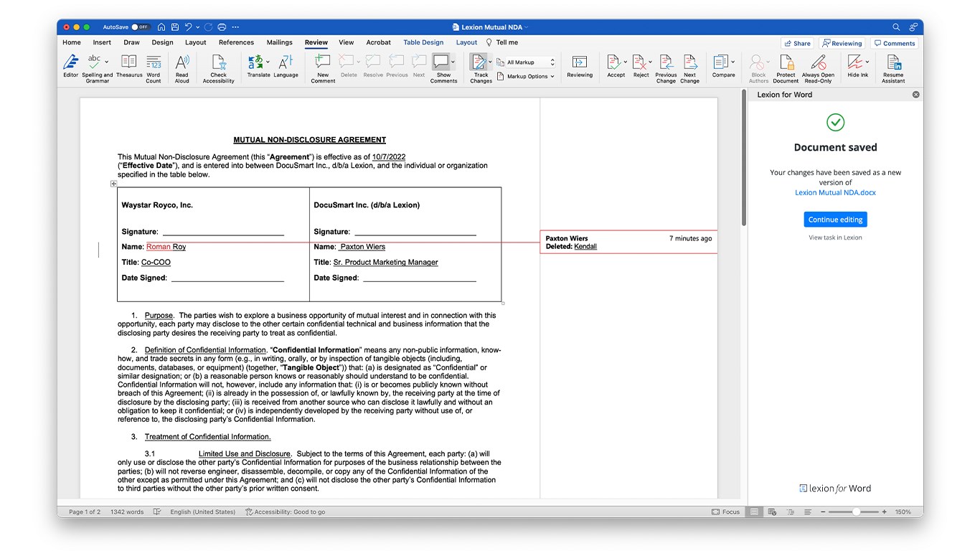Select Print Layout view in status bar
The image size is (980, 551).
754,512
